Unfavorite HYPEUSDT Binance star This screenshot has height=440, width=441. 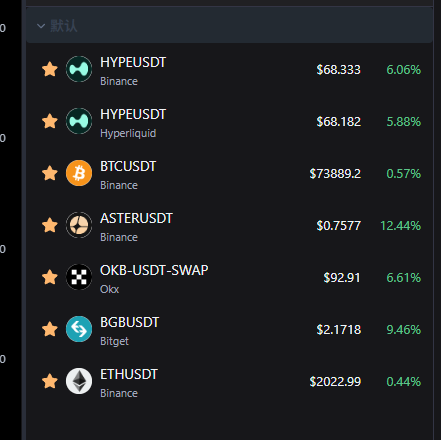click(50, 69)
